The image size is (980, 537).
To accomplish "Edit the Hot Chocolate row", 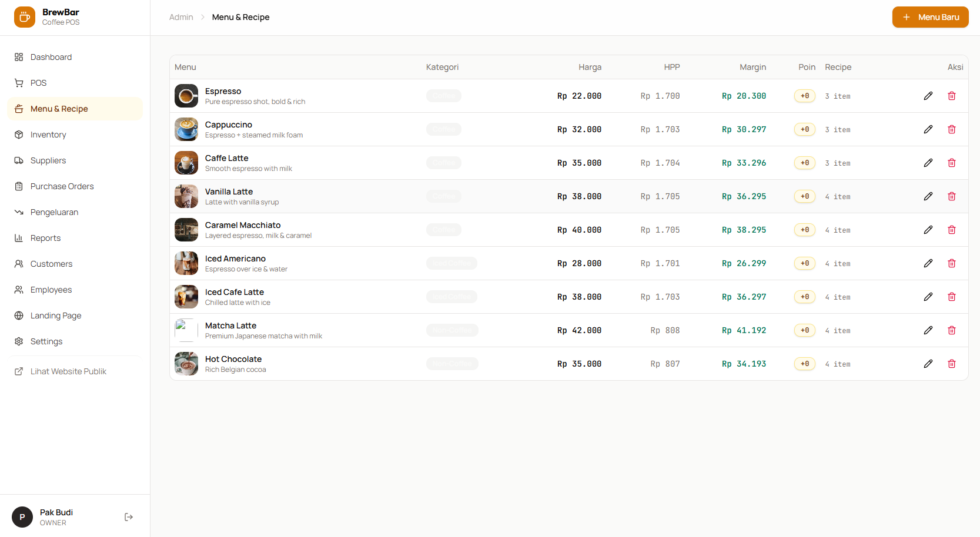I will pos(928,364).
